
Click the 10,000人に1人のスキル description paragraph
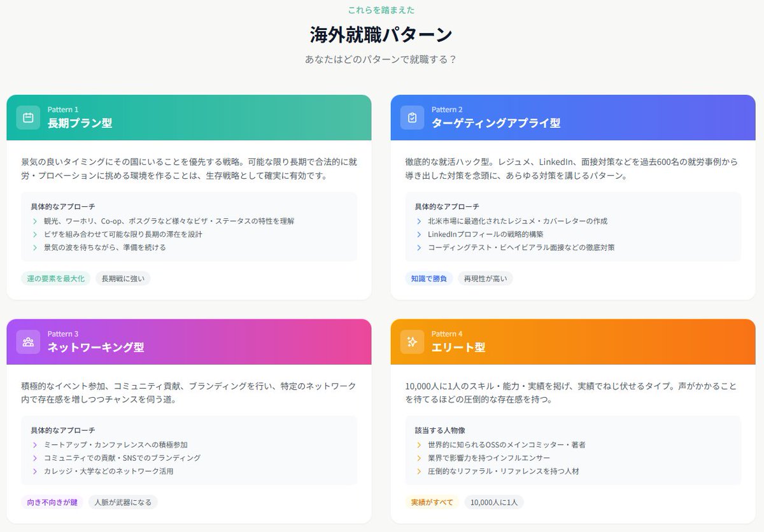click(572, 393)
